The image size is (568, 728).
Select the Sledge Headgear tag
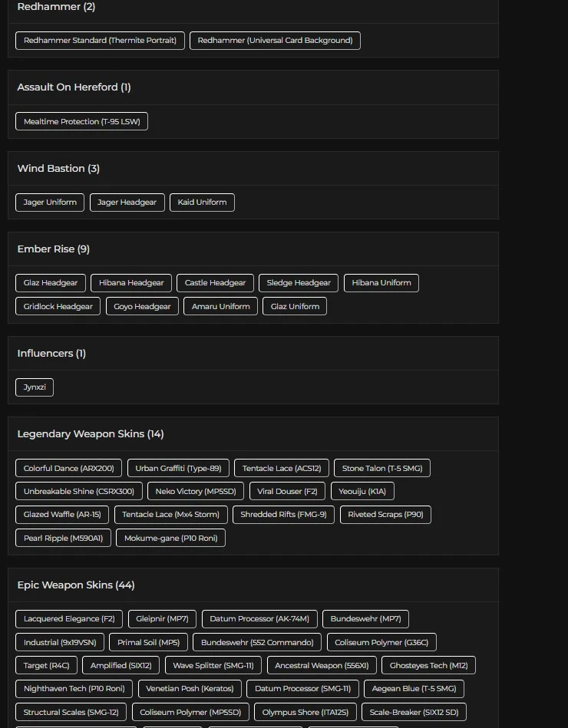click(x=299, y=283)
